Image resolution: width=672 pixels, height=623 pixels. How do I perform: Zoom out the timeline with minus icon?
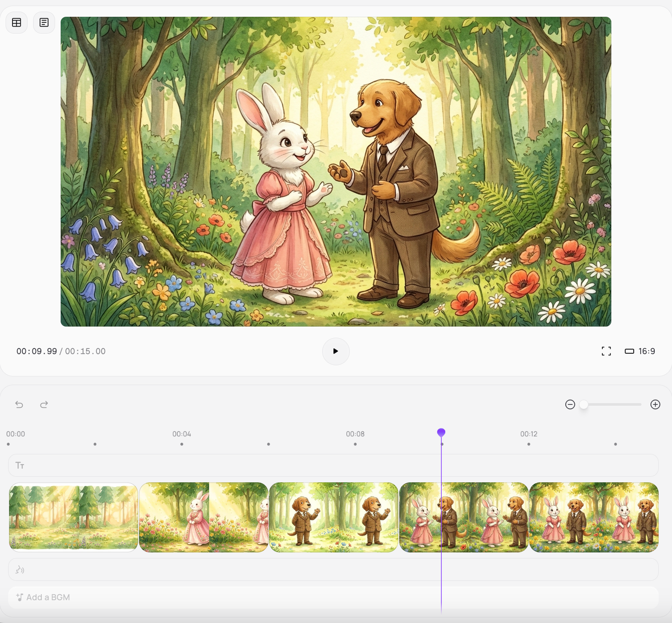[x=570, y=404]
